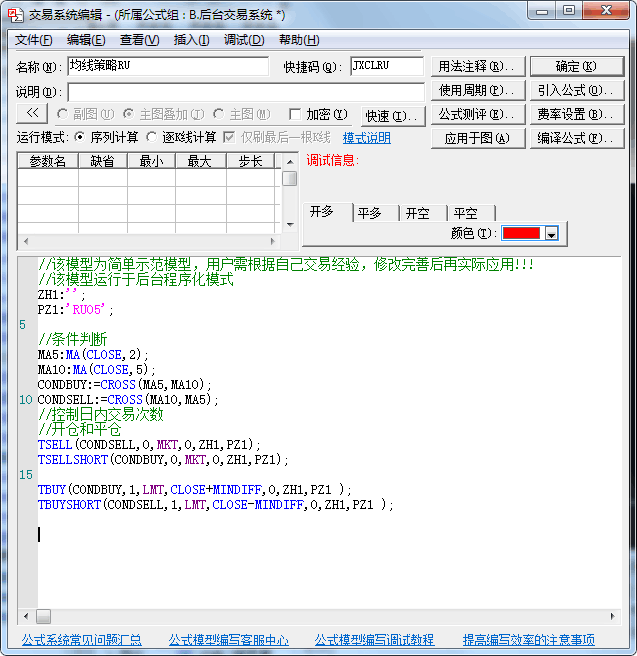Click the red 颜色 swatch
The height and width of the screenshot is (656, 637).
[x=521, y=233]
